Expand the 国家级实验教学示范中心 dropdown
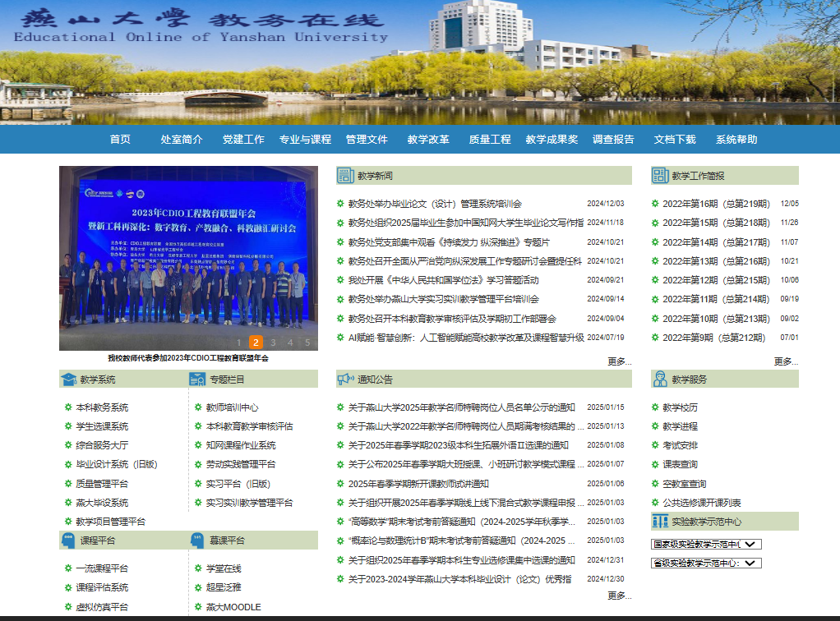This screenshot has height=621, width=840. point(706,544)
